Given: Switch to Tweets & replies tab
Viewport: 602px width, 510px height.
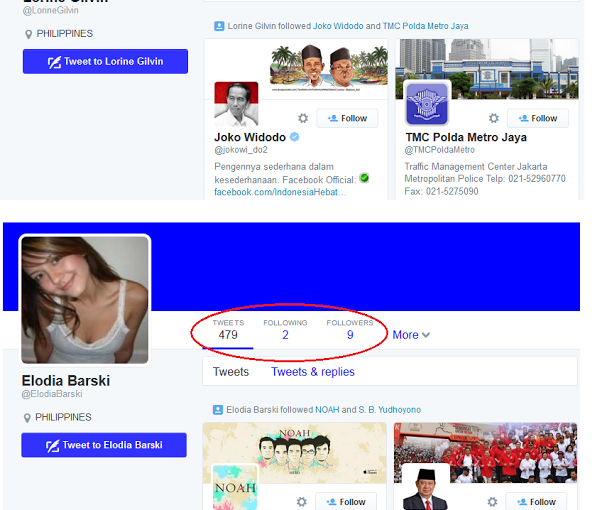Looking at the screenshot, I should click(313, 372).
